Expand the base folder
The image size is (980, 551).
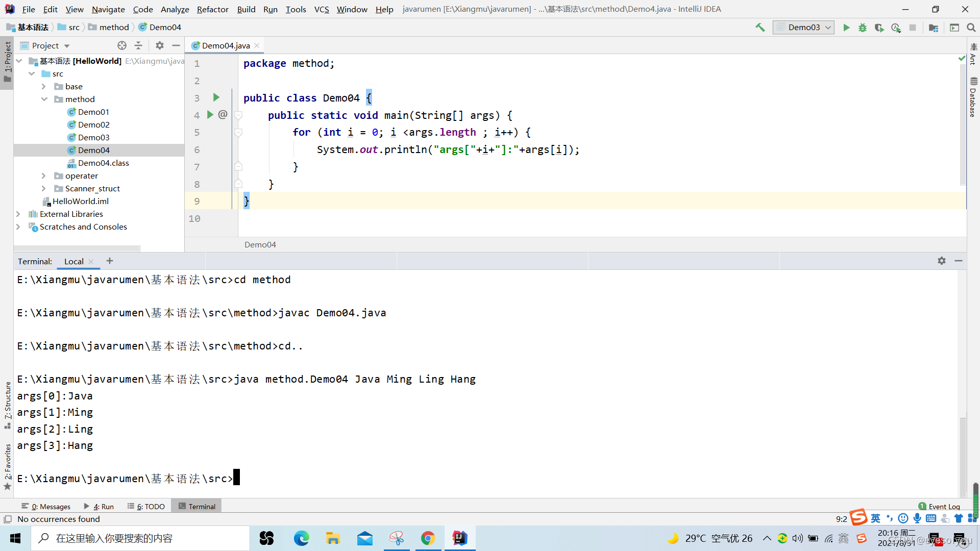(44, 86)
